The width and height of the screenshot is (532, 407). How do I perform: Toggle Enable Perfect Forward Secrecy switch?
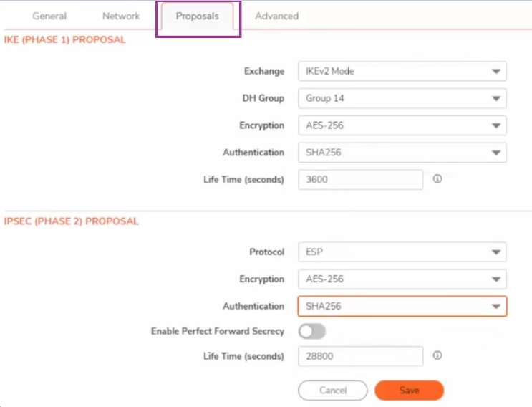(312, 331)
